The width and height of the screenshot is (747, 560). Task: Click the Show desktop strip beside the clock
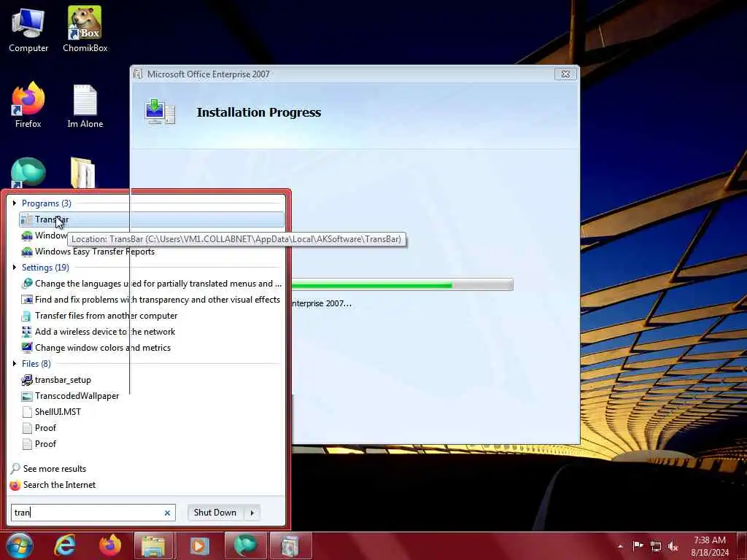pyautogui.click(x=743, y=546)
